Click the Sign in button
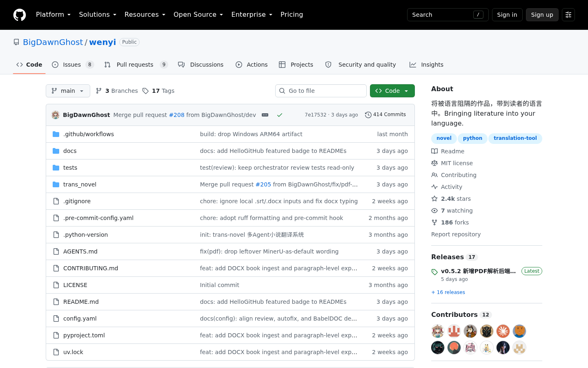Screen dimensions: 588x368 [507, 15]
